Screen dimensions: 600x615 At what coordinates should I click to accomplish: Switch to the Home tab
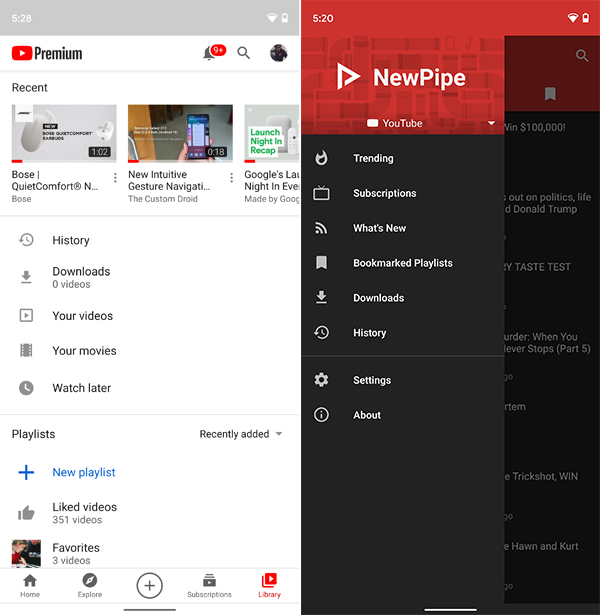pyautogui.click(x=30, y=586)
